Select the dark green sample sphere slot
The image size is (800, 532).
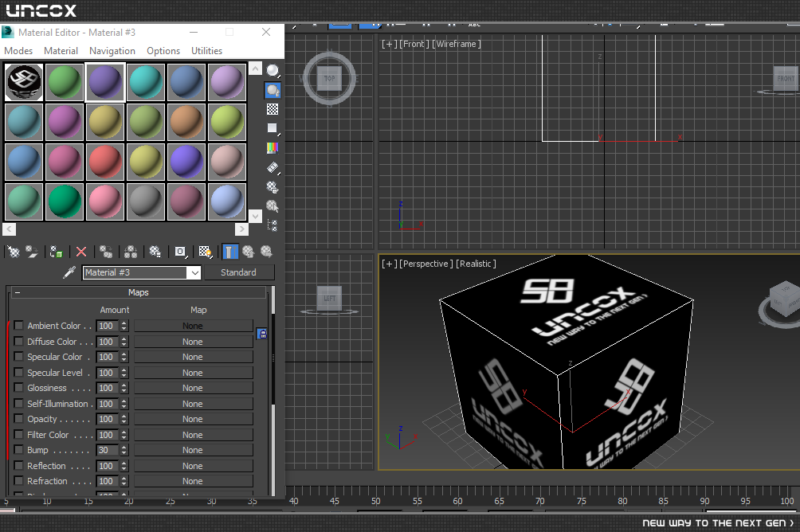point(65,202)
